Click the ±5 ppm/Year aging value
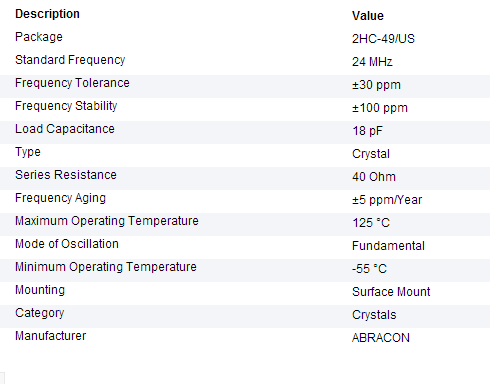 pyautogui.click(x=387, y=200)
